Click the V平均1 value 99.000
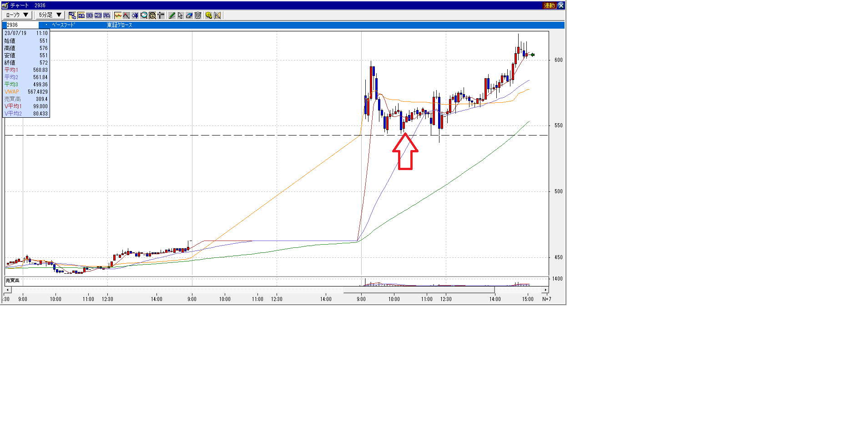The height and width of the screenshot is (442, 868). tap(40, 106)
